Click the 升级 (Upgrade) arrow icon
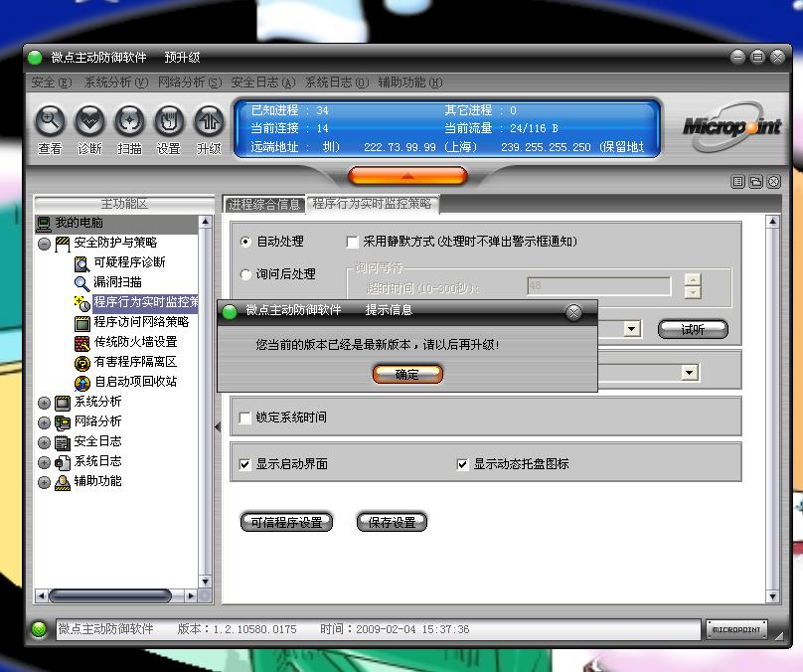 coord(209,121)
